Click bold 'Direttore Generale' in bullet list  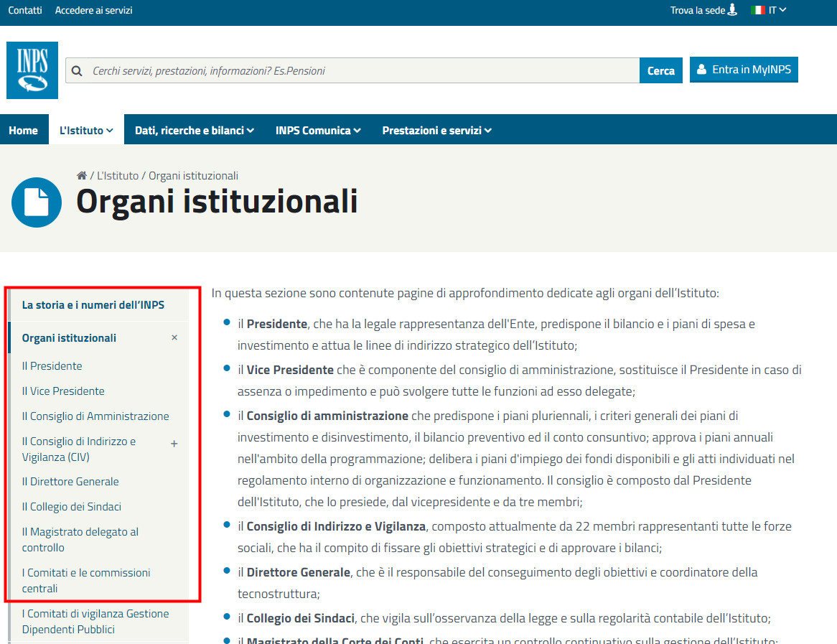(x=299, y=572)
